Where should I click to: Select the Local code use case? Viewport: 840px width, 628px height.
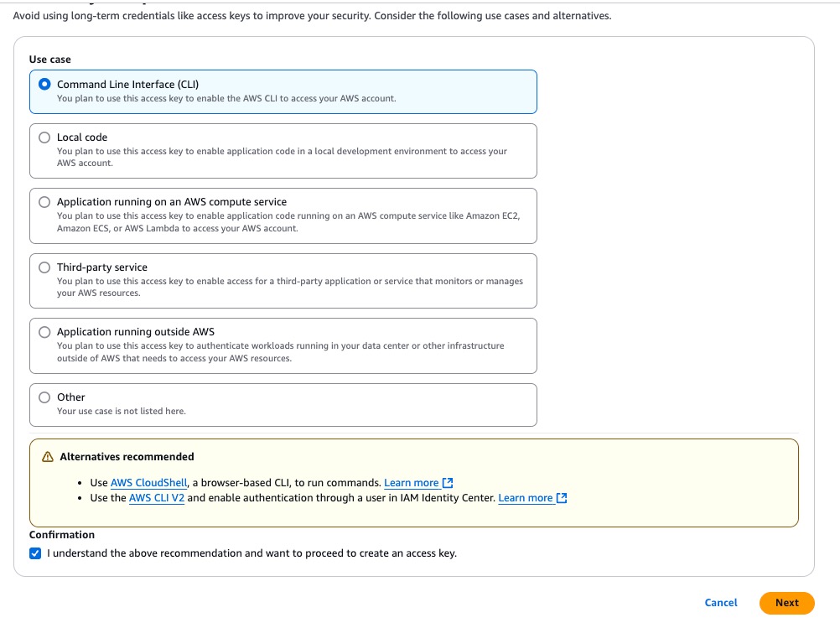tap(44, 138)
